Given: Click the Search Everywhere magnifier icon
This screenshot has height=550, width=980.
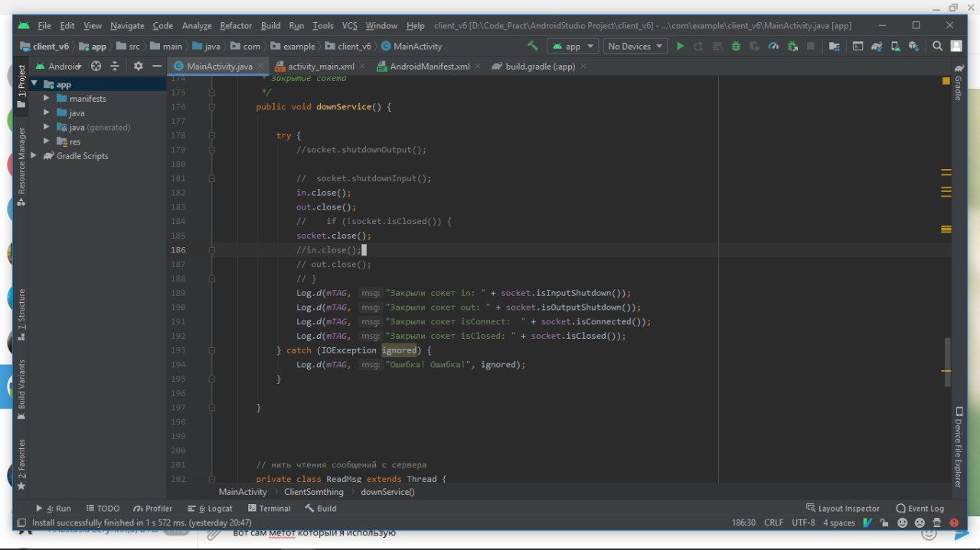Looking at the screenshot, I should coord(937,46).
